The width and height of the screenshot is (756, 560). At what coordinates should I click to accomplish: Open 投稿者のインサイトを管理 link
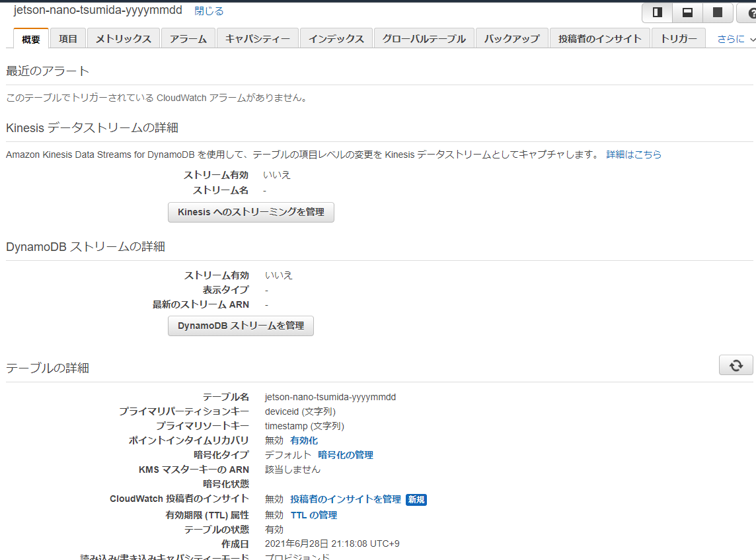tap(345, 499)
